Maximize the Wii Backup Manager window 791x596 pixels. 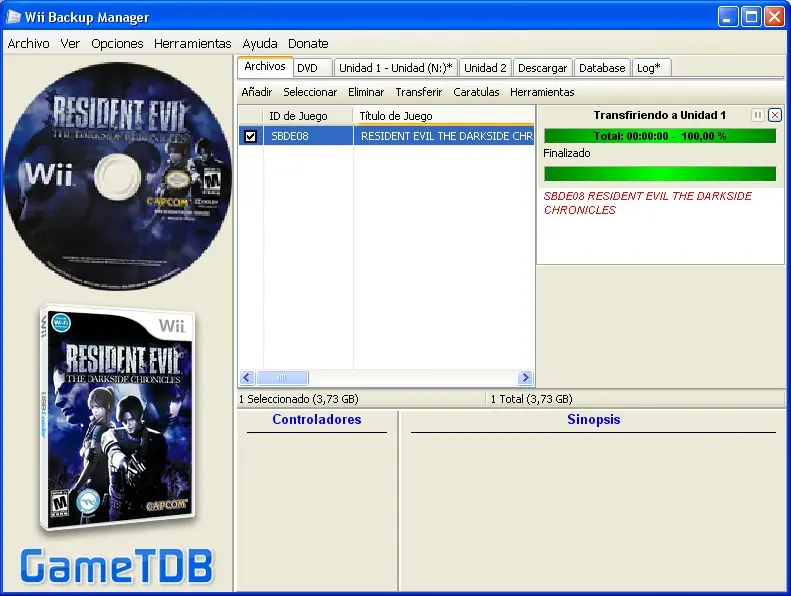(751, 17)
